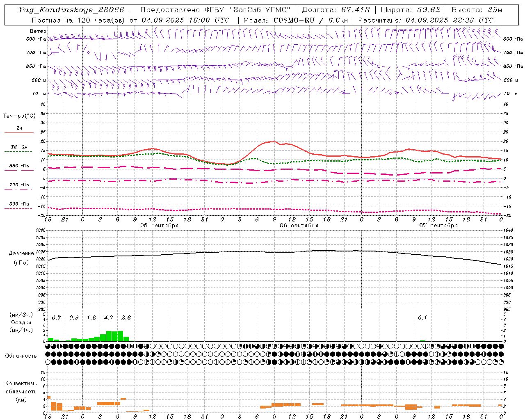The width and height of the screenshot is (525, 420).
Task: Click the forecast start time 04.09.2025 18:00 UTC
Action: [185, 20]
